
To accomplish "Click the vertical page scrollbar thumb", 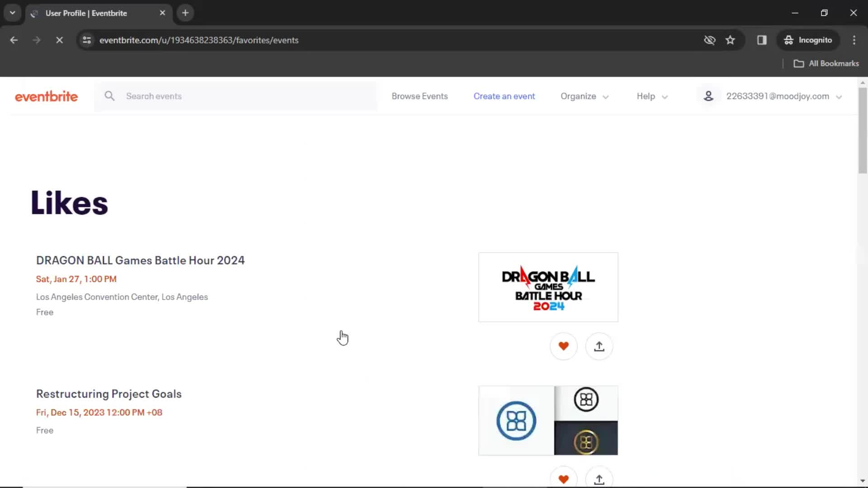I will tap(863, 130).
